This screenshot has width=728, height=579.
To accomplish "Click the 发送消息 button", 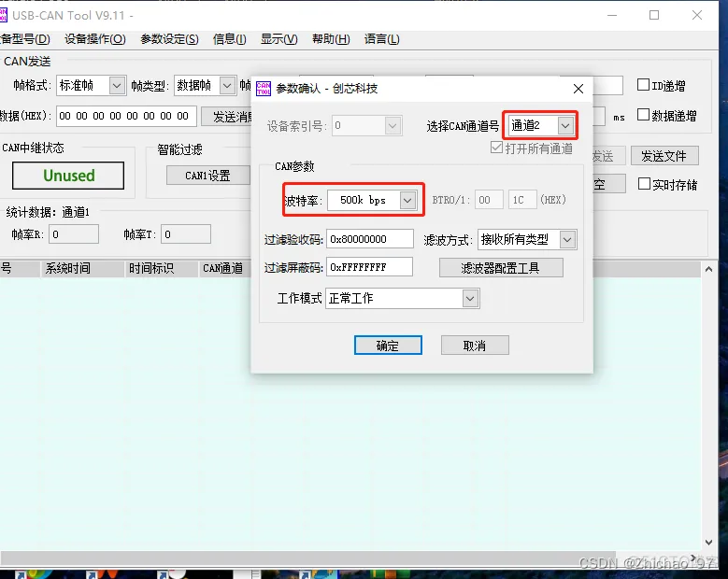I will click(227, 117).
